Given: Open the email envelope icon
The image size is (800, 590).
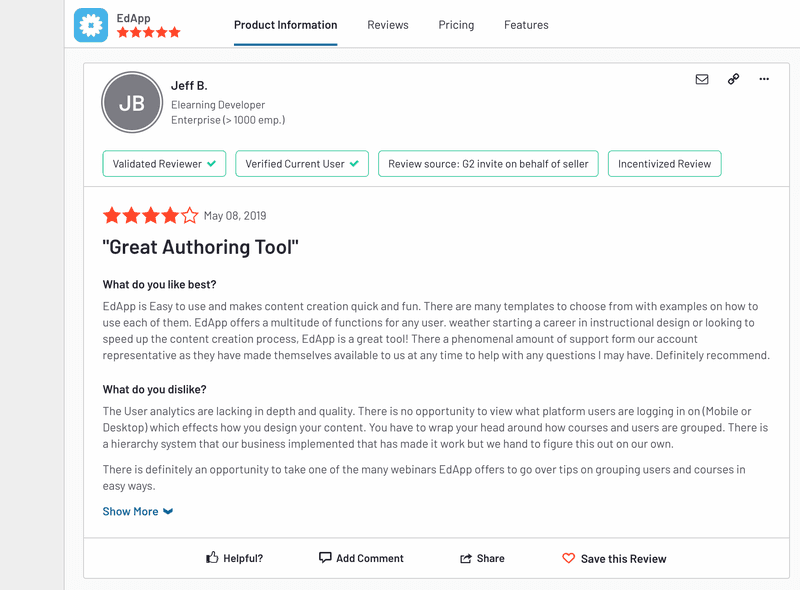Looking at the screenshot, I should click(702, 79).
